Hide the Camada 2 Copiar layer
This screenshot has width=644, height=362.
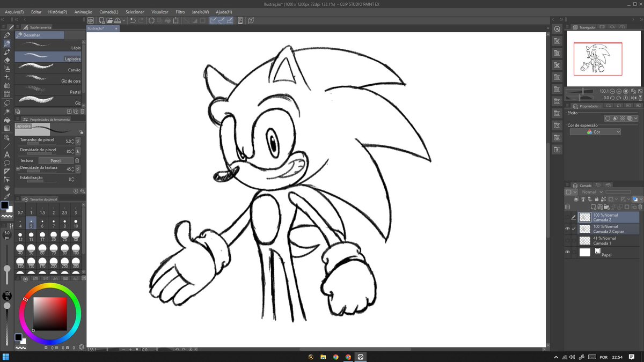tap(568, 228)
